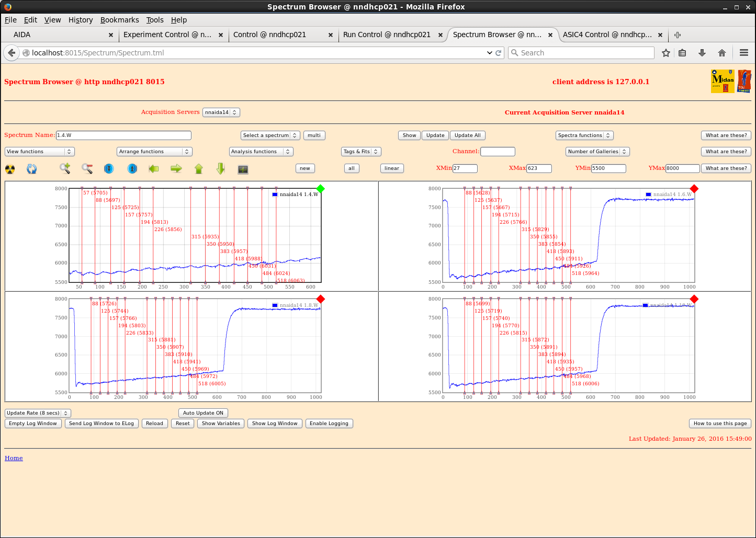Expand Arrange functions dropdown
Viewport: 756px width, 538px height.
(155, 152)
